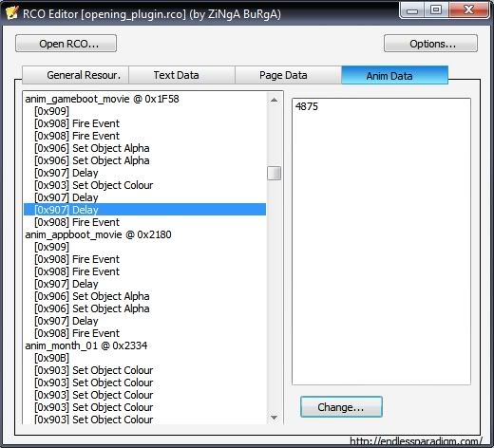Open the Open RCO... file dialog

pyautogui.click(x=66, y=44)
